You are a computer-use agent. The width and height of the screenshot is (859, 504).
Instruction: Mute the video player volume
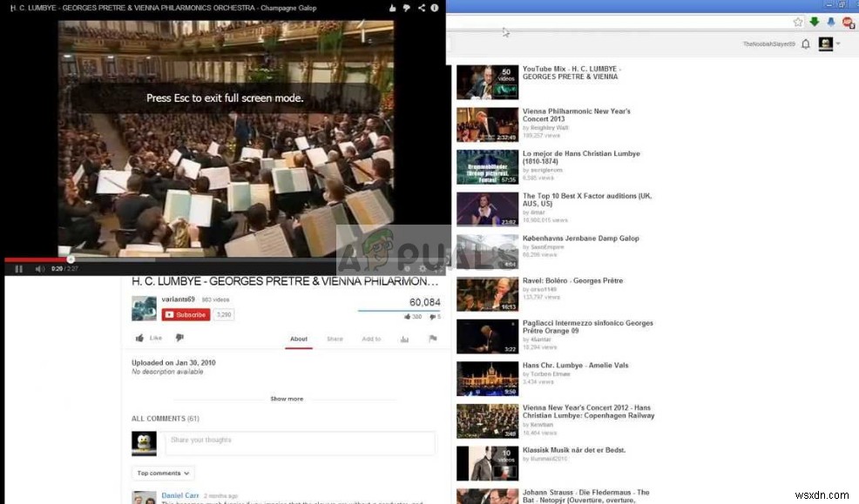(x=39, y=269)
